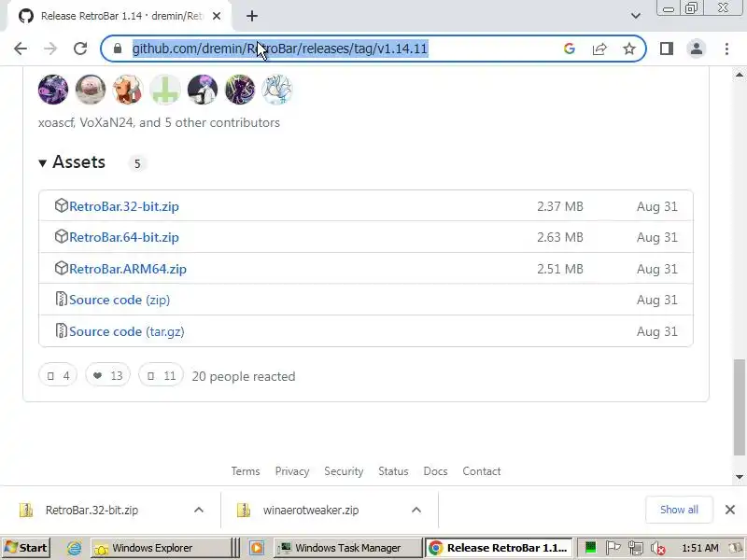Open sixth dark purple contributor avatar
Viewport: 747px width, 560px height.
[240, 90]
